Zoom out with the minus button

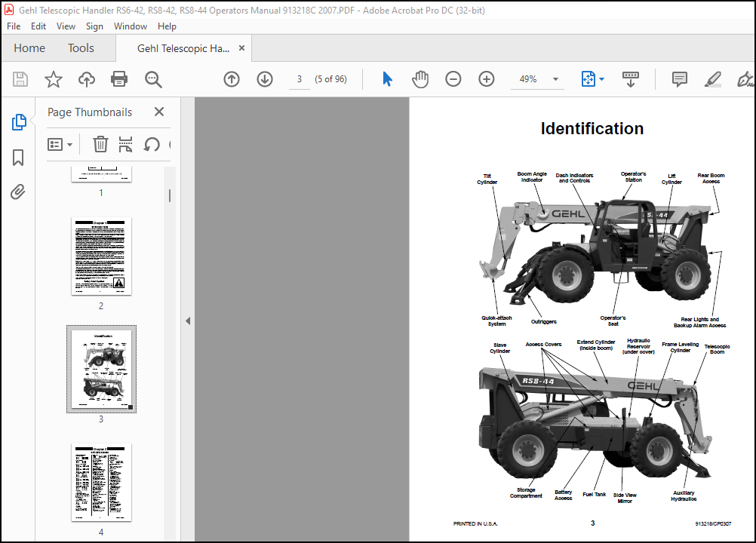(x=453, y=79)
